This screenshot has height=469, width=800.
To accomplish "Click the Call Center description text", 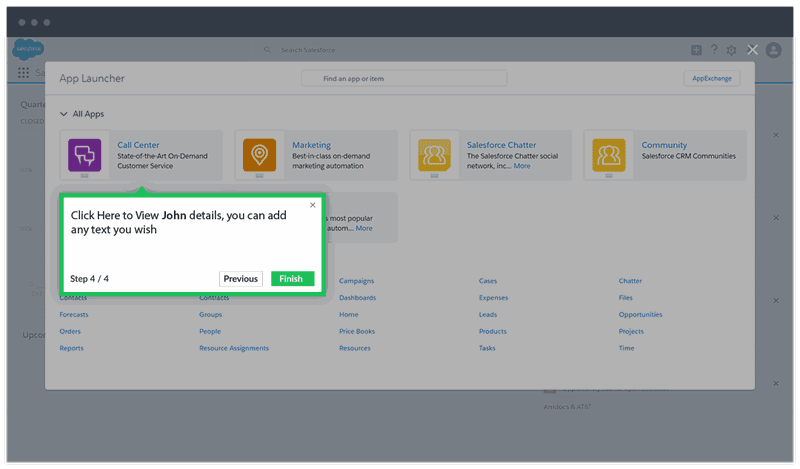I will [x=162, y=161].
